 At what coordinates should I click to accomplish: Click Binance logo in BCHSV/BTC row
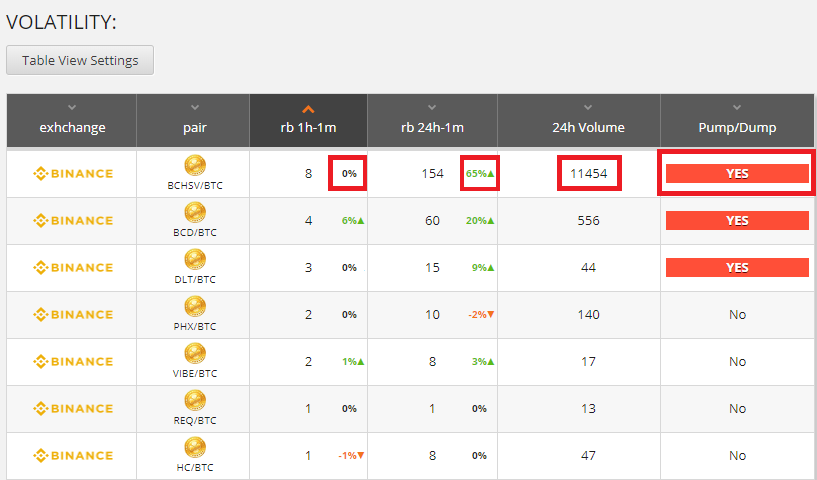[x=72, y=174]
